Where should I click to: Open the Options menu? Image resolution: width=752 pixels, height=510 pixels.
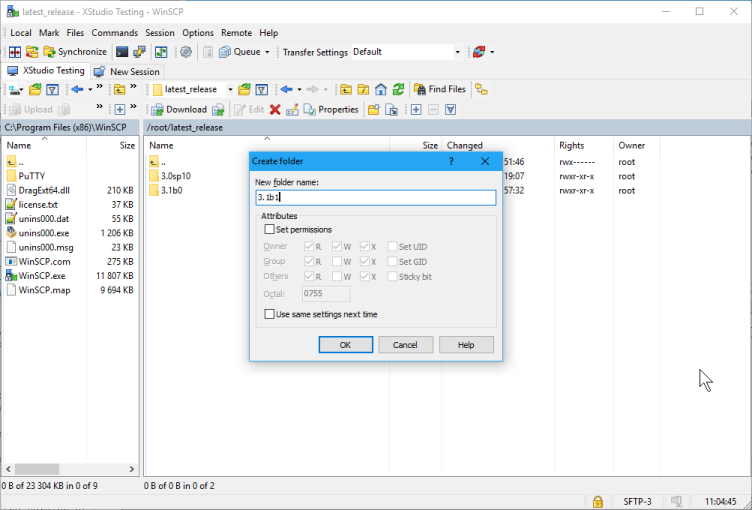point(198,33)
